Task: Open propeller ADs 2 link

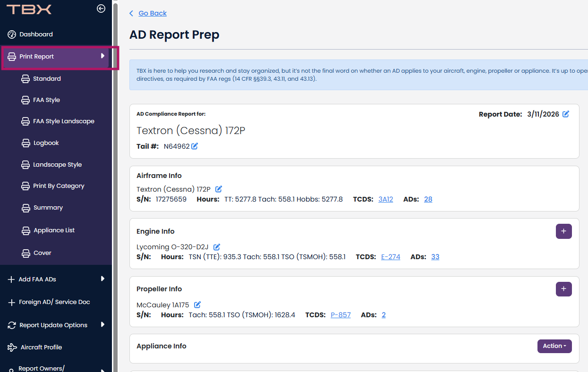Action: click(x=383, y=315)
